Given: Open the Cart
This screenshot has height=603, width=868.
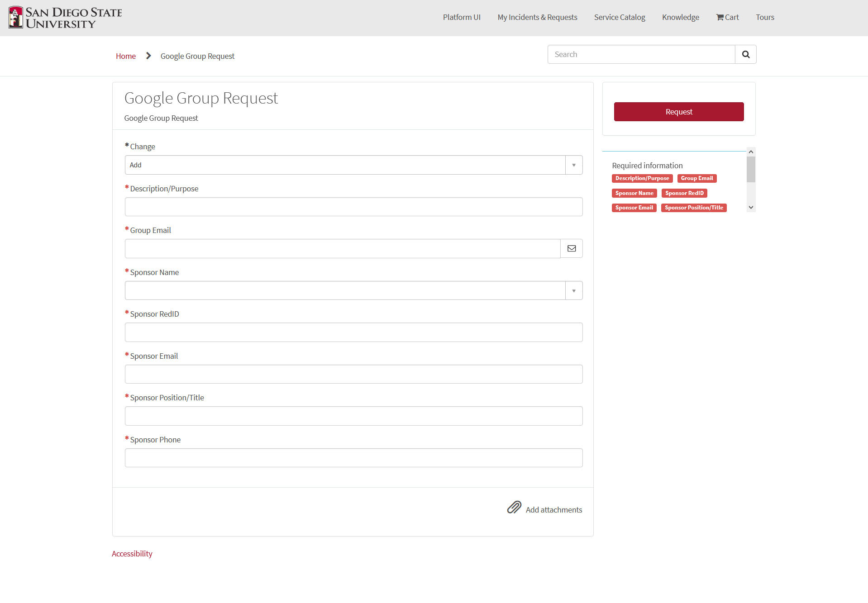Looking at the screenshot, I should pyautogui.click(x=727, y=17).
